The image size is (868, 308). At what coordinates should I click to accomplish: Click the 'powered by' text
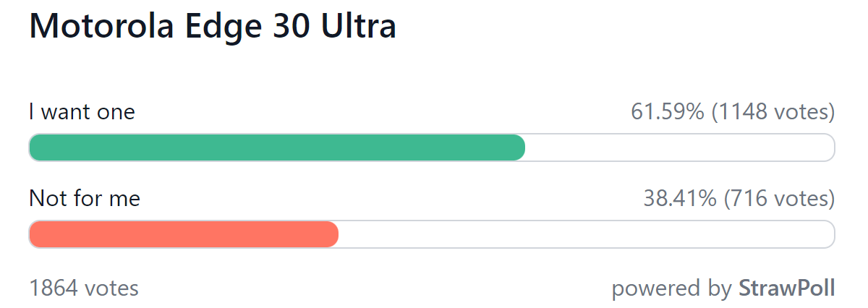tap(672, 289)
